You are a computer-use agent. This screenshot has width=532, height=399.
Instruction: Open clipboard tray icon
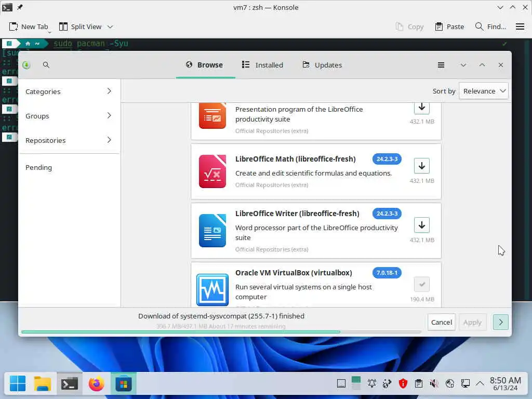pos(419,383)
